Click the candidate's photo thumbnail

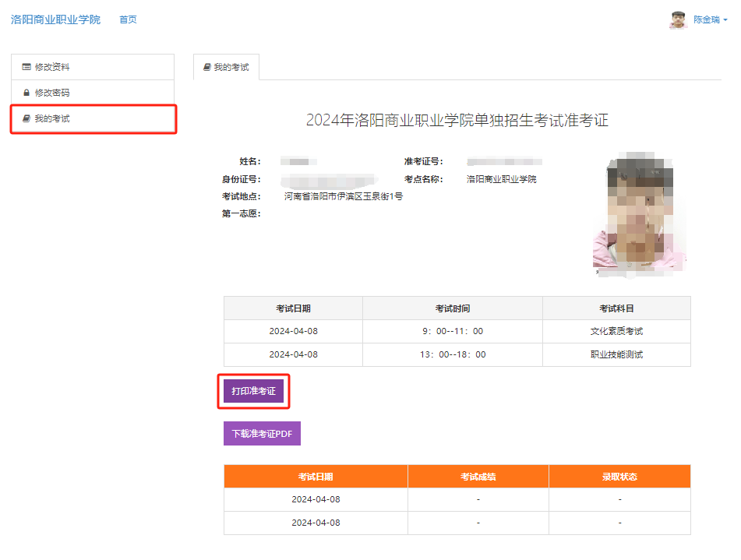click(x=640, y=214)
